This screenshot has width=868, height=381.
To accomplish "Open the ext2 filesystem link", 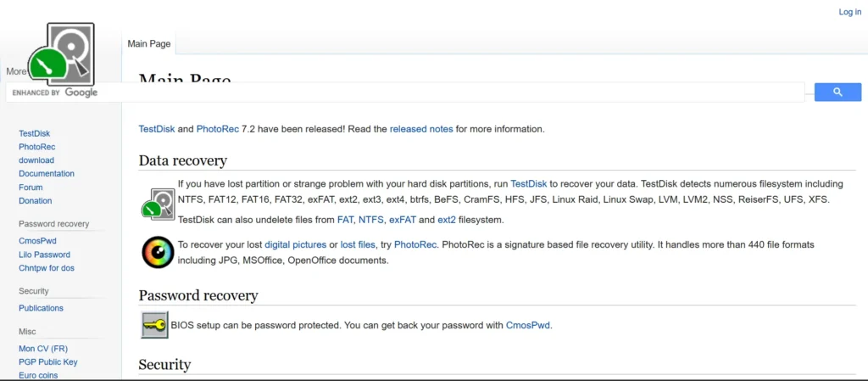I will (x=447, y=220).
